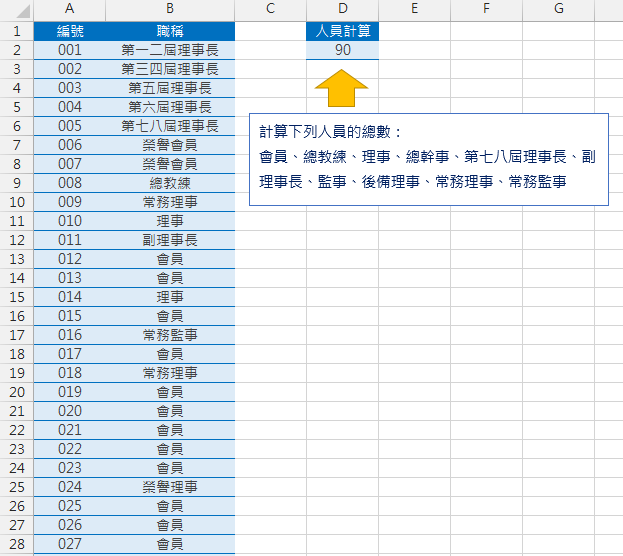Select 理事 cell in row 15

[x=170, y=297]
